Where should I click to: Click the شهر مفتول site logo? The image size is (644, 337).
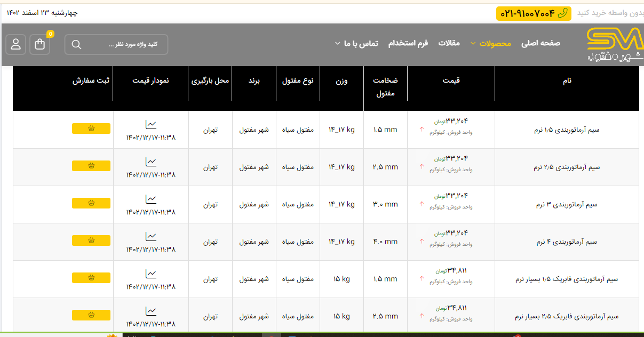coord(614,44)
